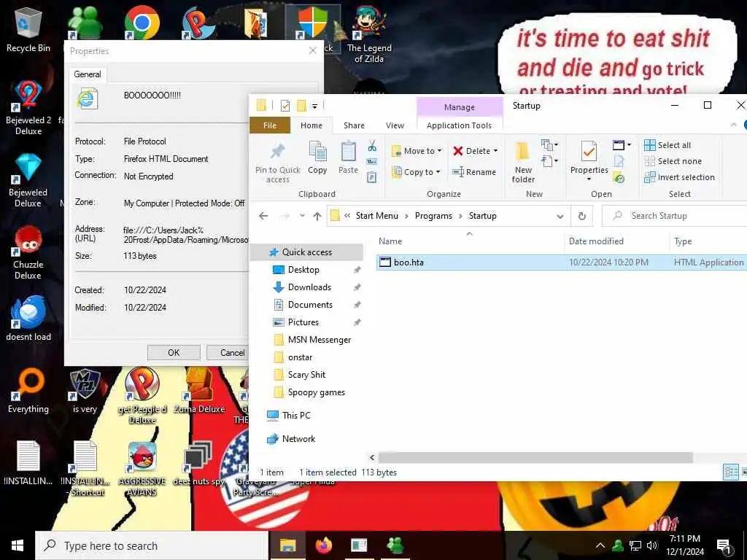The height and width of the screenshot is (560, 747).
Task: Click the volume icon in system tray
Action: (651, 545)
